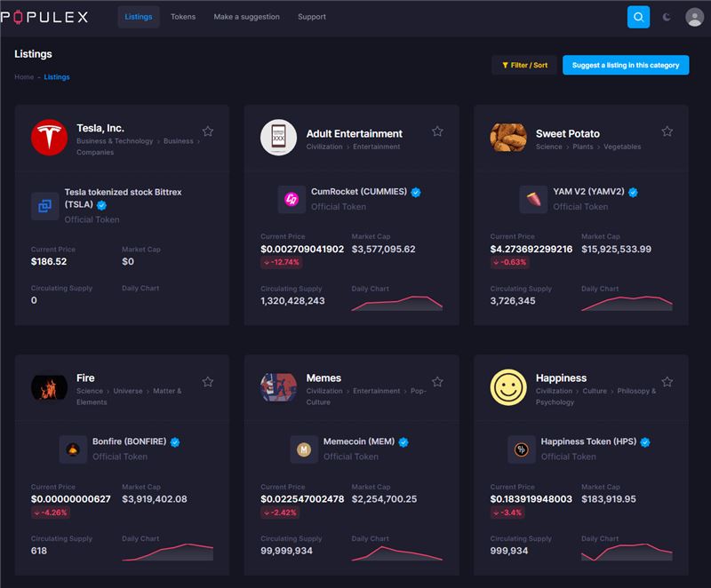Click Business & Technology category under Tesla

pyautogui.click(x=115, y=141)
